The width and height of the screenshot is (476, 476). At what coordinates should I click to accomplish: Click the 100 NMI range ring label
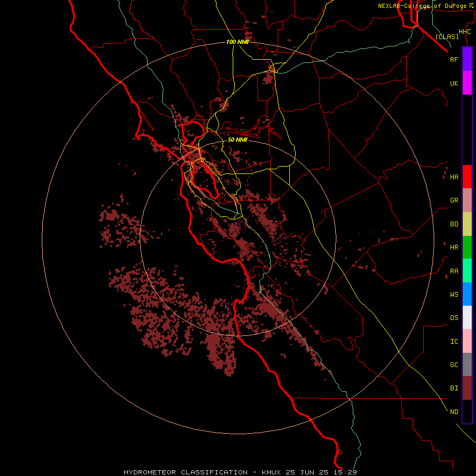(x=237, y=42)
